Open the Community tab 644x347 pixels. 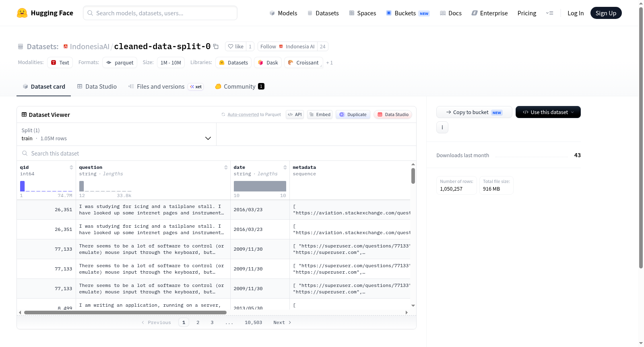click(x=239, y=87)
